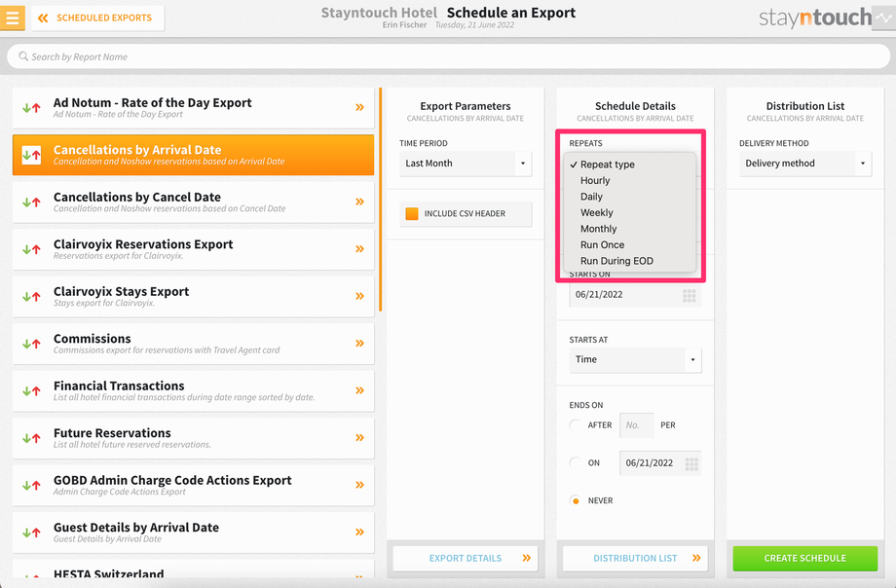
Task: Click export arrows icon for GOBD Admin Charge Code
Action: pyautogui.click(x=31, y=486)
